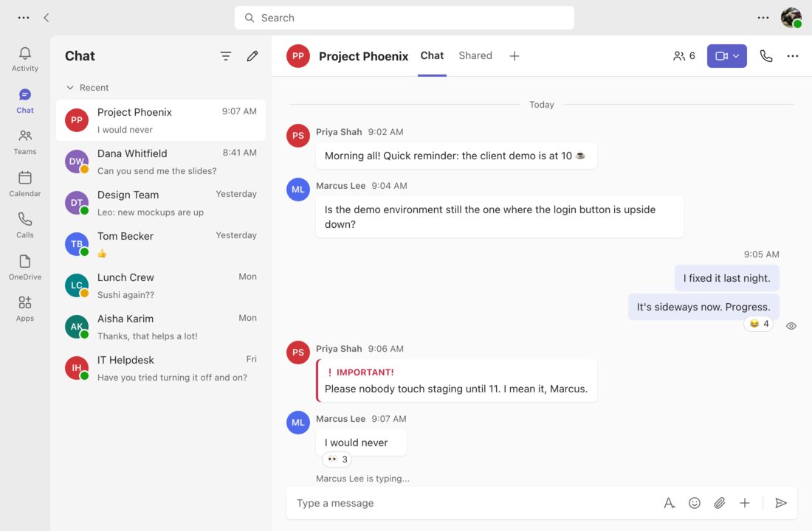This screenshot has height=531, width=812.
Task: Click the seen eye icon beside message
Action: pos(791,326)
